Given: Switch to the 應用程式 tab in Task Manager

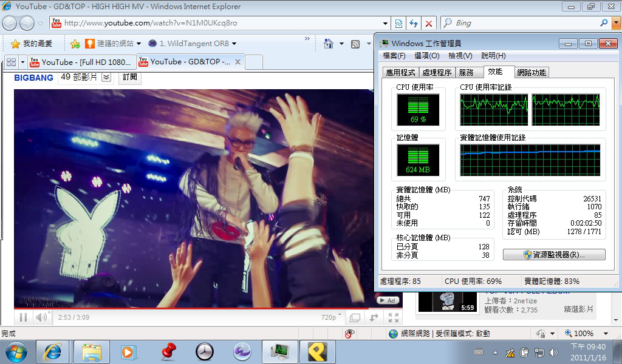Looking at the screenshot, I should [x=400, y=72].
